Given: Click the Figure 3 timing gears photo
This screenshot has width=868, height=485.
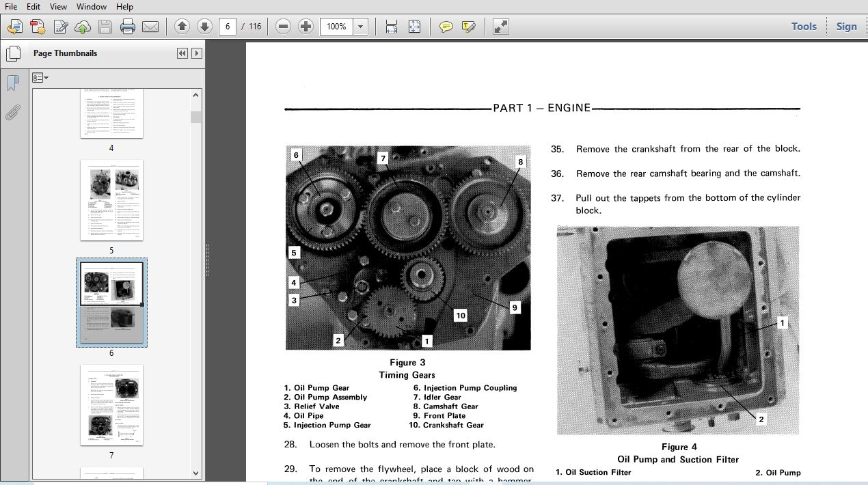Looking at the screenshot, I should [x=408, y=247].
